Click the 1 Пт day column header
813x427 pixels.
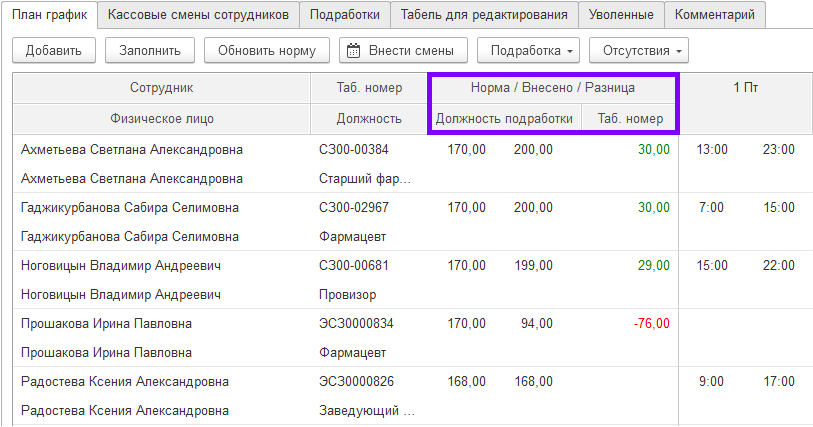745,88
